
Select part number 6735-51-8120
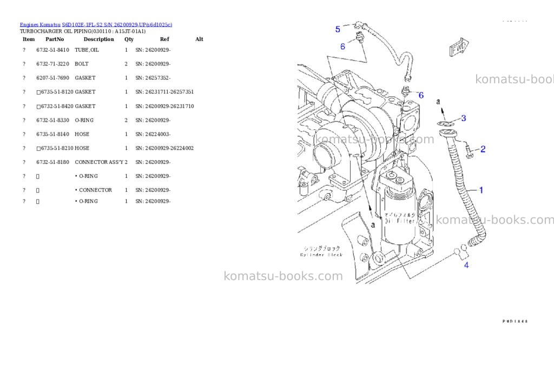tap(57, 92)
